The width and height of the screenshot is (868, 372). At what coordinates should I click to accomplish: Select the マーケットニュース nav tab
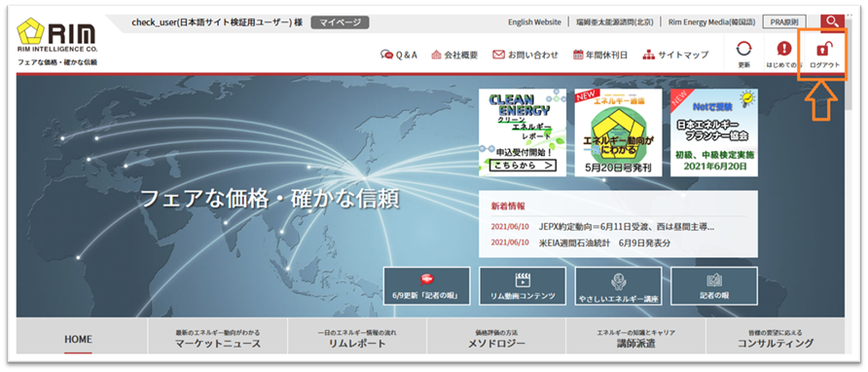click(x=218, y=338)
